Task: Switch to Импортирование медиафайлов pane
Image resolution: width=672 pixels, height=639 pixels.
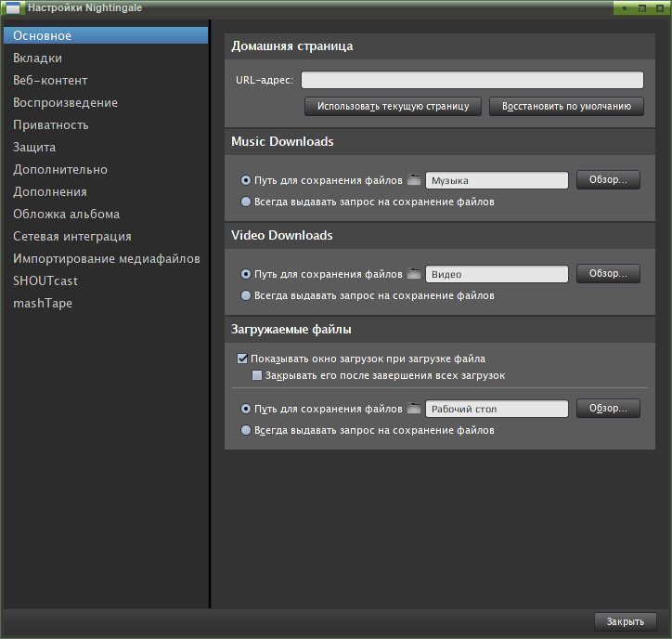Action: coord(106,258)
